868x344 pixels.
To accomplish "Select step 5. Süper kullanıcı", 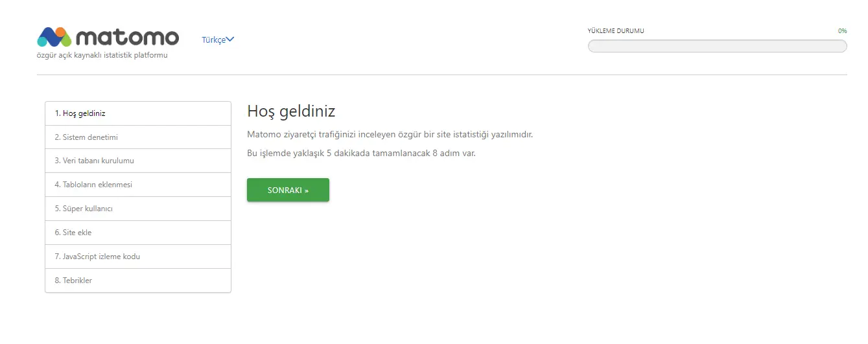I will tap(138, 209).
